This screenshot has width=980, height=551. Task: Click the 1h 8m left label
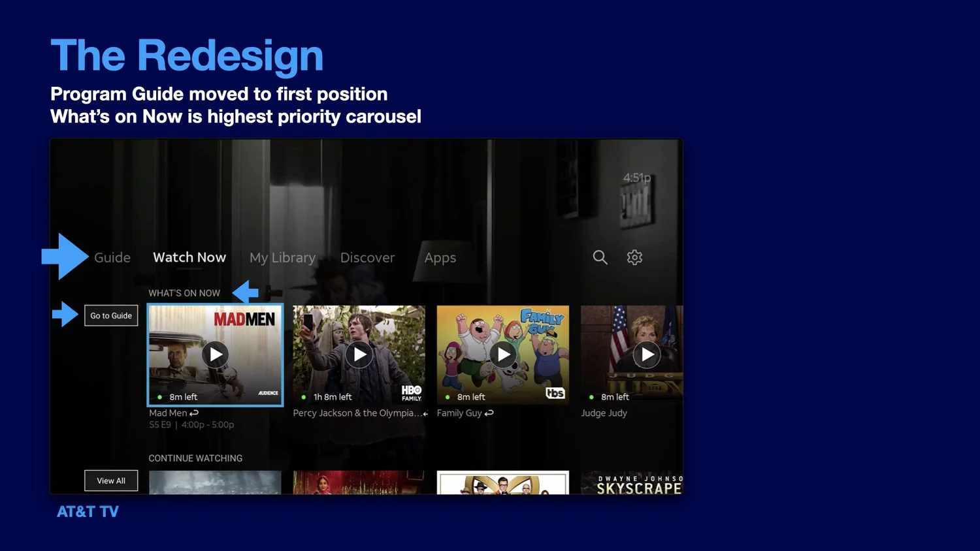pyautogui.click(x=333, y=397)
